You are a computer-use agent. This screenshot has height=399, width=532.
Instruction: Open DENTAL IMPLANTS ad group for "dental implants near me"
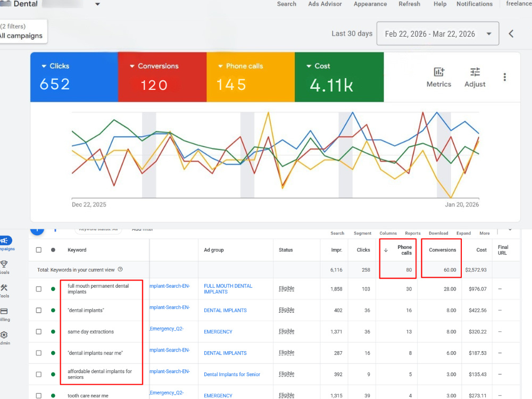pos(225,353)
